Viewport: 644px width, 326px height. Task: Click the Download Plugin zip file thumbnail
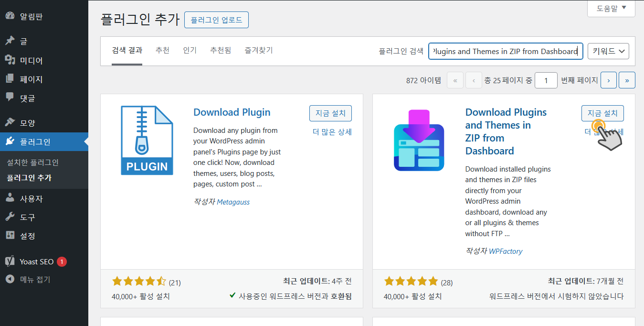pyautogui.click(x=147, y=141)
